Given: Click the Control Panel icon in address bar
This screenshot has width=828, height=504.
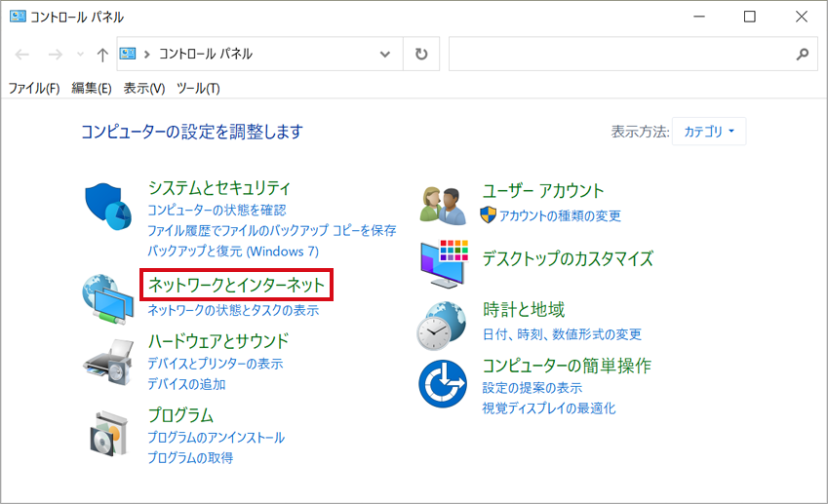Looking at the screenshot, I should click(127, 54).
